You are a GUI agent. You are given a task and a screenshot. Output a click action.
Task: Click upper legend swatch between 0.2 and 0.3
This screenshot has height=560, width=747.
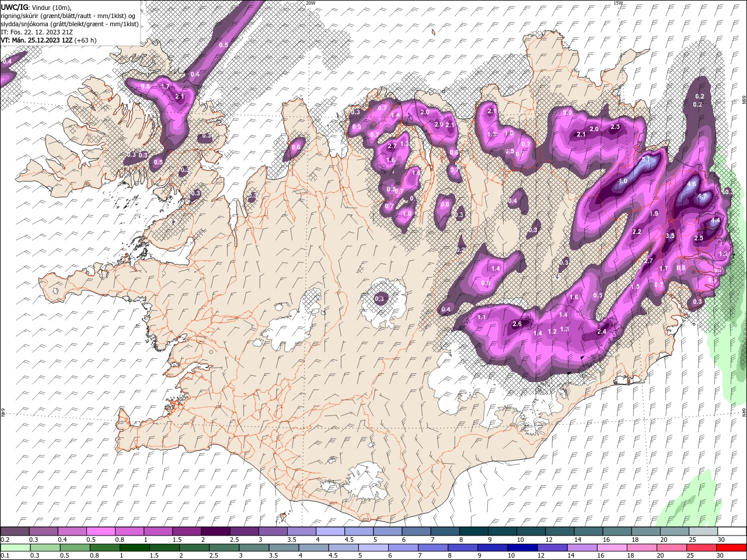coord(15,531)
